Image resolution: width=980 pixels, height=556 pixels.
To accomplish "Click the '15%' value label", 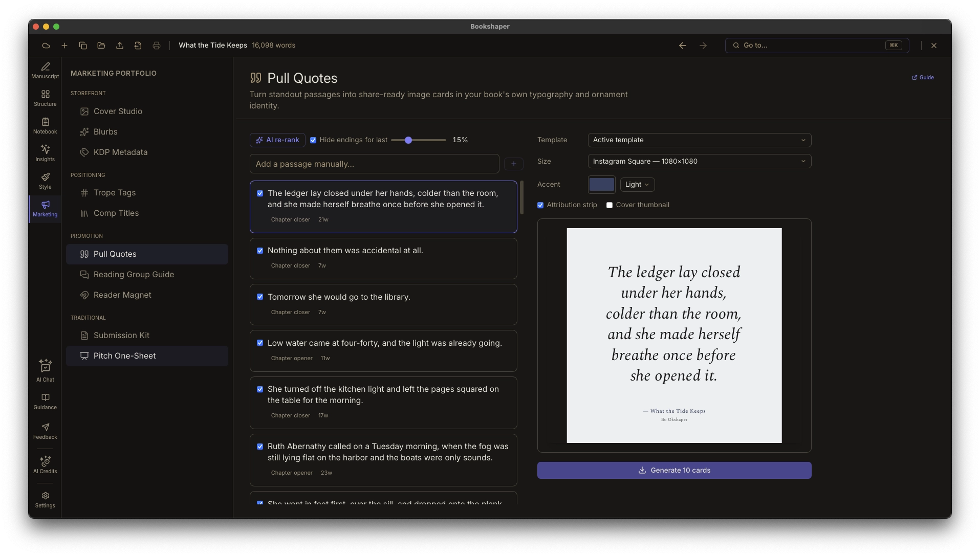I will 460,140.
